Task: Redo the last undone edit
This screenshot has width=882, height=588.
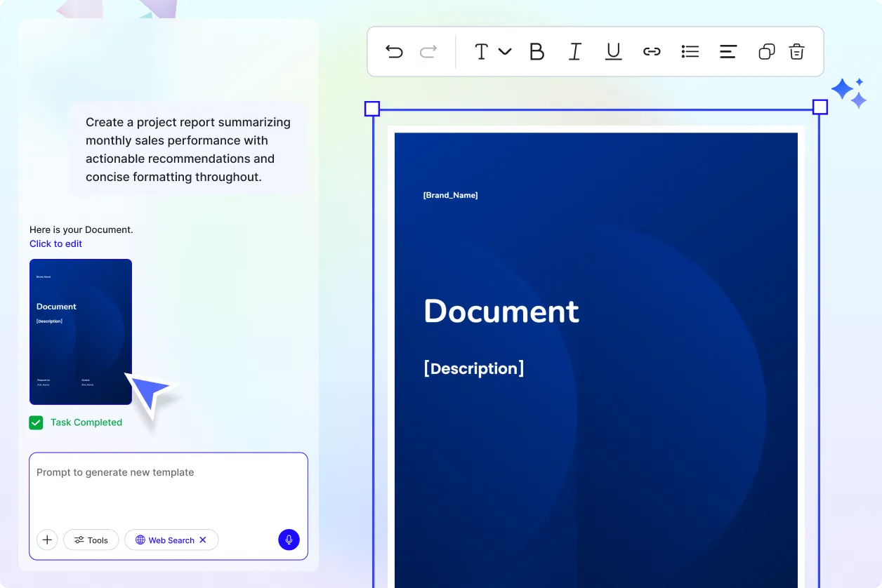Action: (428, 51)
